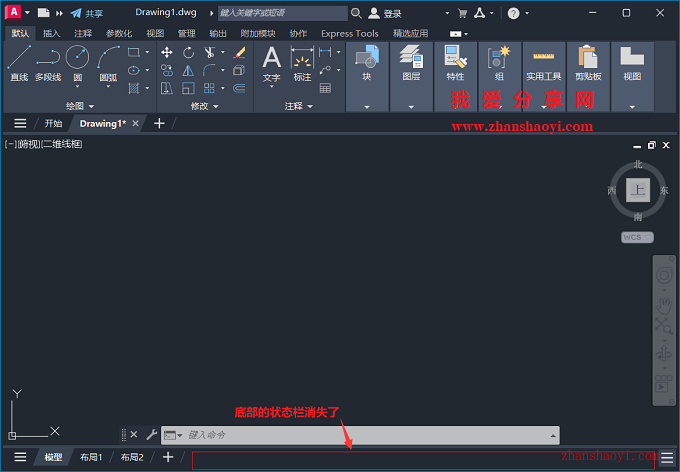
Task: Activate the Rotate tool icon
Action: click(188, 53)
